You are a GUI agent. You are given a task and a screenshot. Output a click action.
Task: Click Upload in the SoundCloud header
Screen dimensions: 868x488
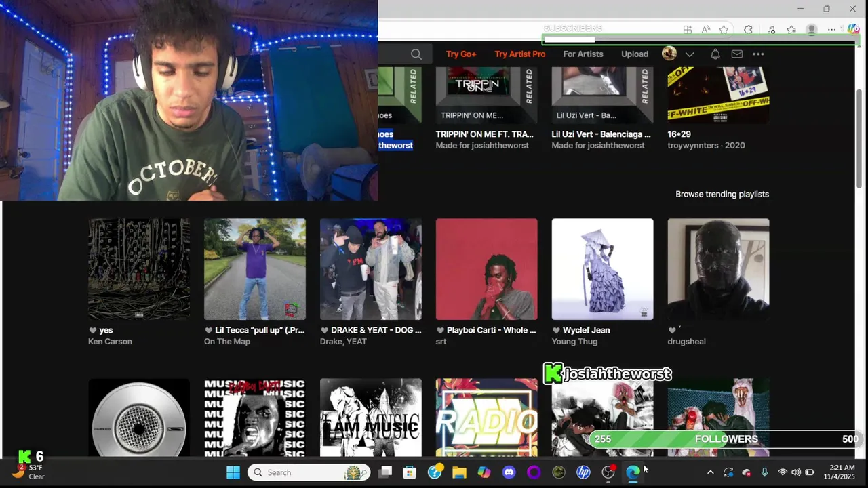(x=635, y=54)
